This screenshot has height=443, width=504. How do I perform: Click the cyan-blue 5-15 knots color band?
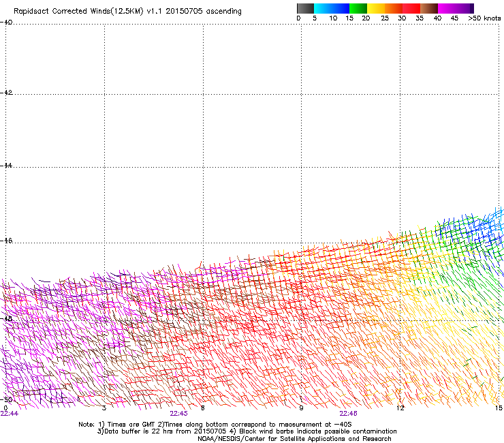click(332, 8)
